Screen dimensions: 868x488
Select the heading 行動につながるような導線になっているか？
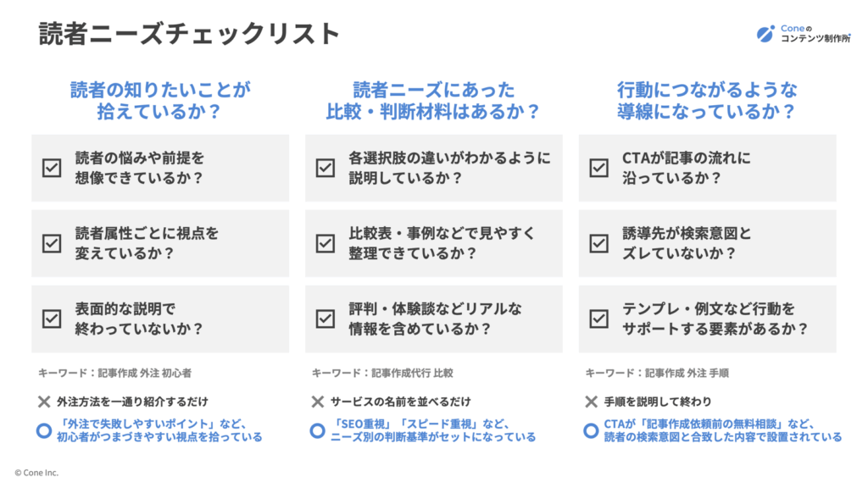tap(707, 100)
